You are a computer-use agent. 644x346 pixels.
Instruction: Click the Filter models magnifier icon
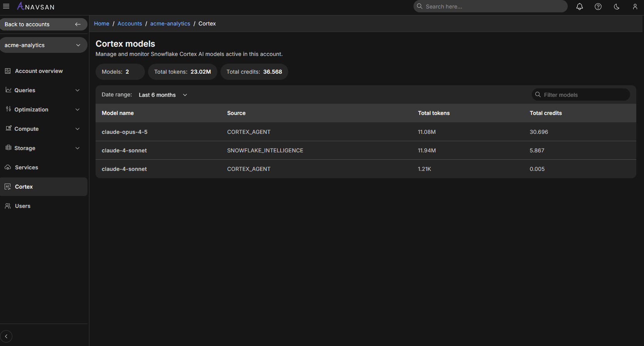coord(538,95)
